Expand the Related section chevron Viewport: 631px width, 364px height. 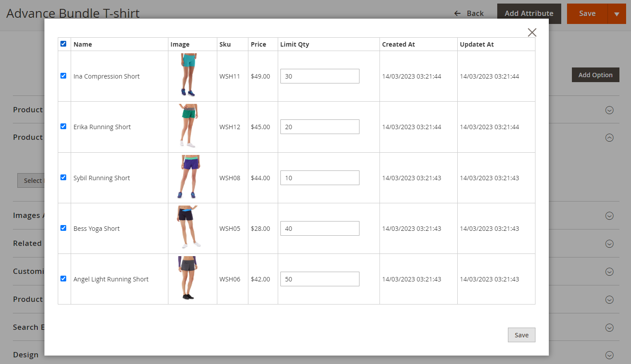[609, 243]
